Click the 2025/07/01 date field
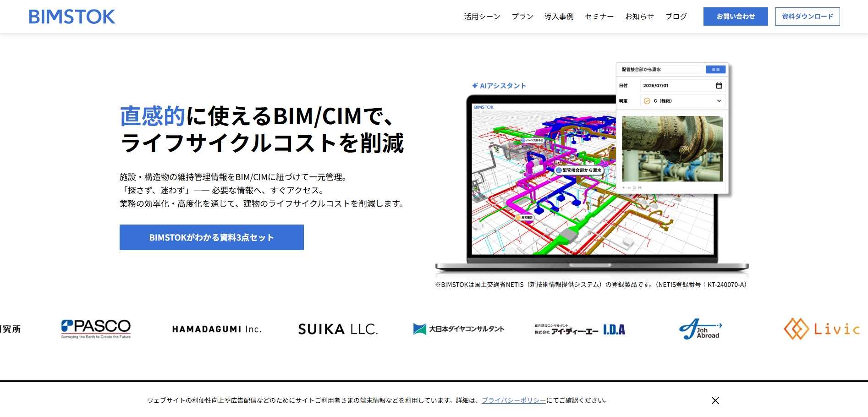This screenshot has height=417, width=868. click(683, 86)
